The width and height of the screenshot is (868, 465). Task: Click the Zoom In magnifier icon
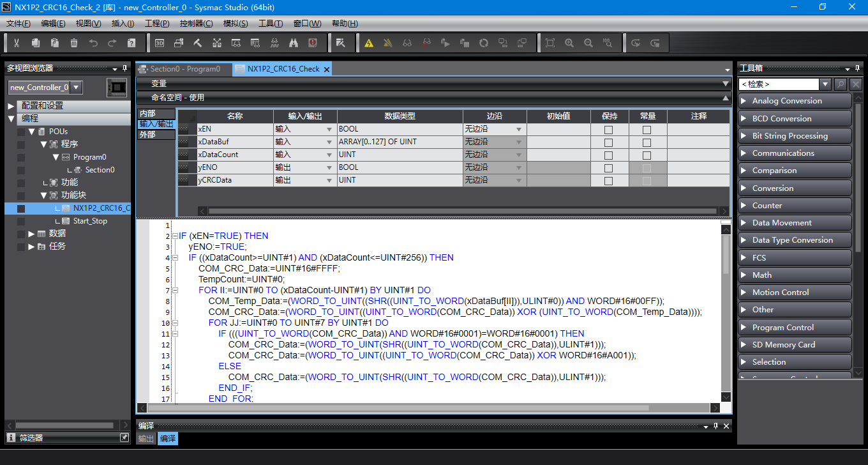(569, 43)
